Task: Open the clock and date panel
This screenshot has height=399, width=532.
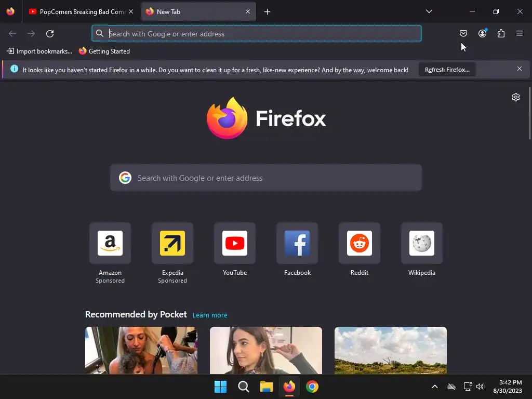Action: [x=507, y=387]
